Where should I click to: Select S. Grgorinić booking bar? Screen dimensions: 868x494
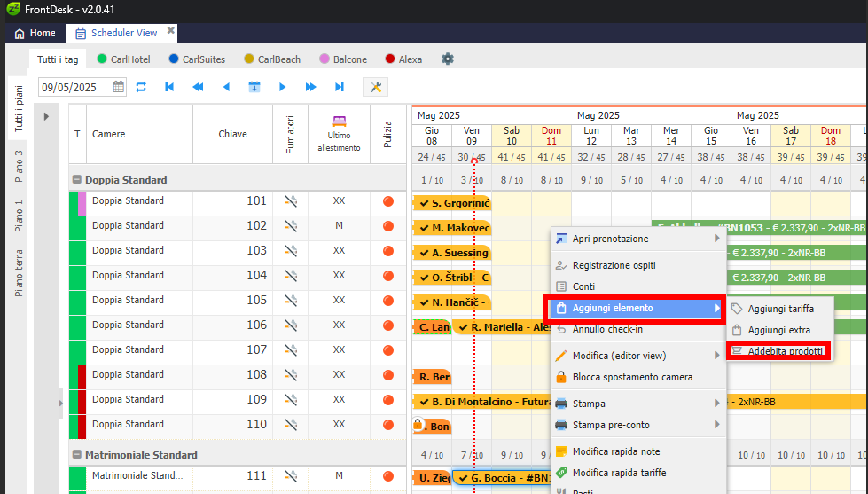(x=452, y=203)
